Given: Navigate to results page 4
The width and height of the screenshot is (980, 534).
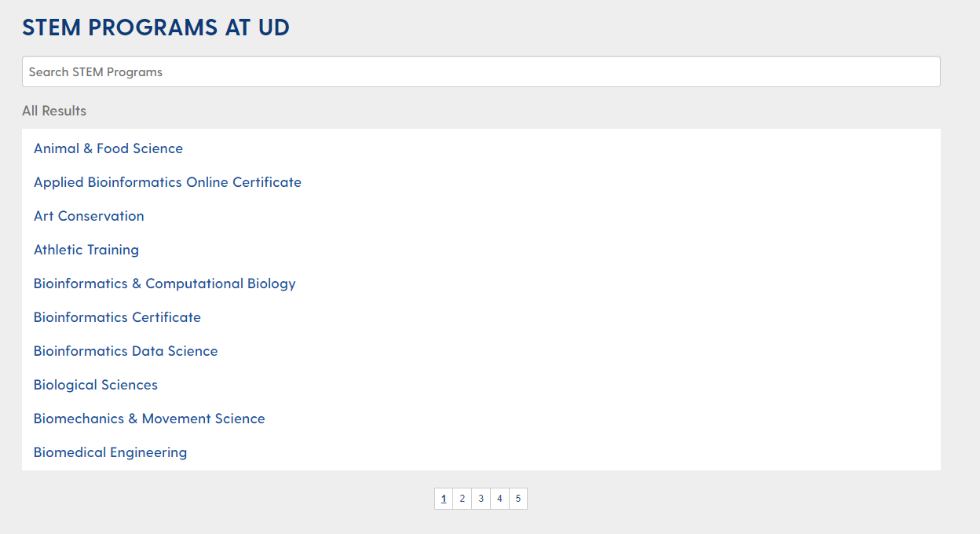Looking at the screenshot, I should click(x=499, y=498).
